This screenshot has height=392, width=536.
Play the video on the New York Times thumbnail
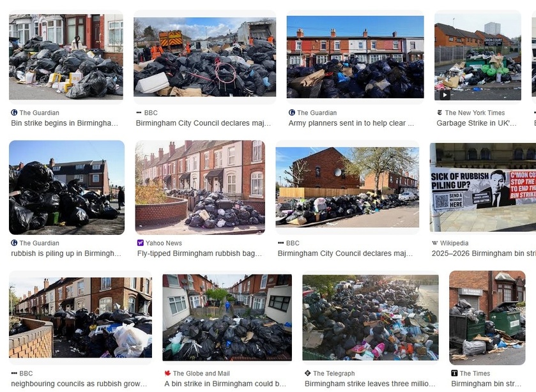[x=445, y=95]
